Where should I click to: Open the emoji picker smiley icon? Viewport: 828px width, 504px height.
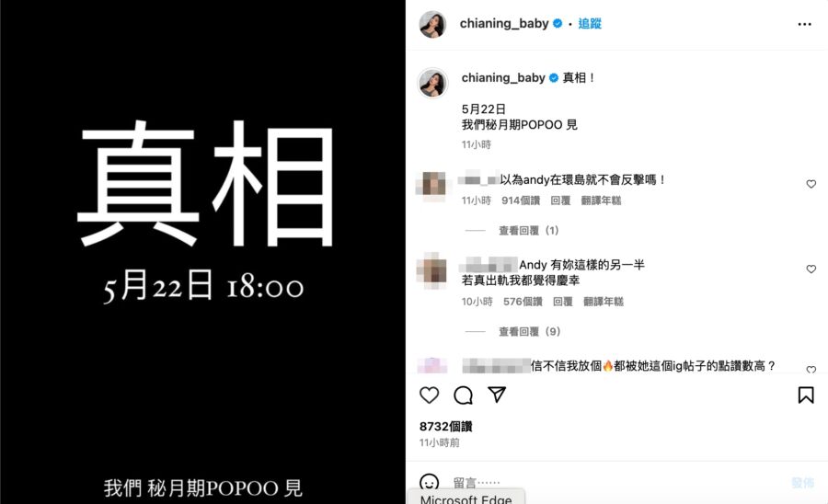coord(429,482)
